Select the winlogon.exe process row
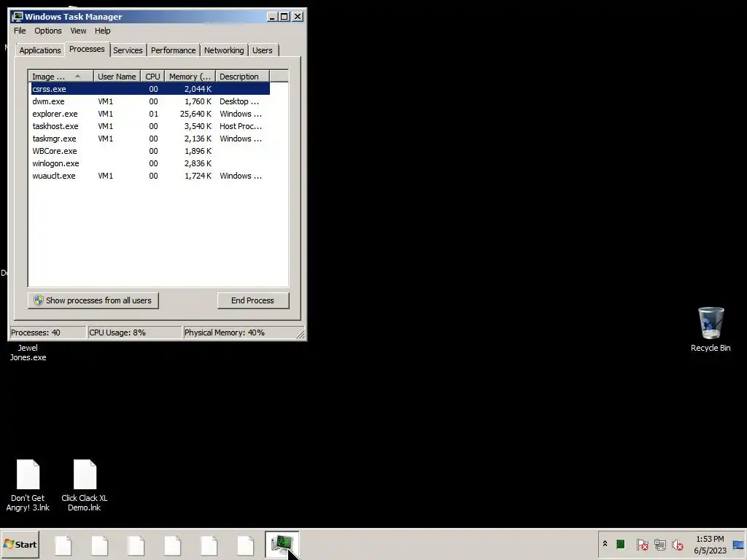Screen dimensions: 747x560 pos(150,163)
